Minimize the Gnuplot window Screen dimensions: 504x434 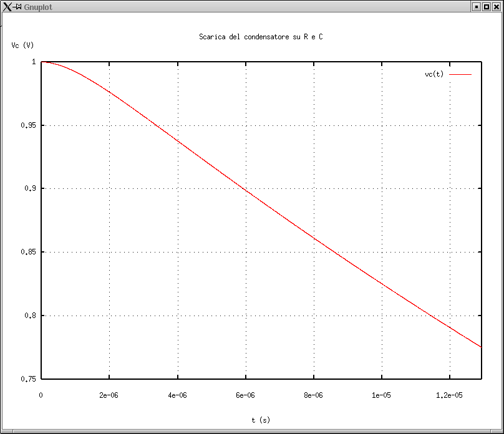[476, 6]
